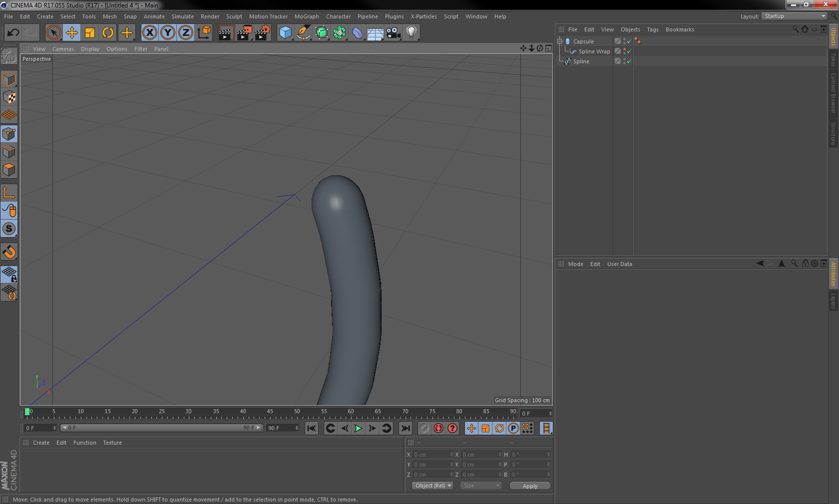Toggle Z axis lock
This screenshot has width=839, height=504.
tap(186, 33)
